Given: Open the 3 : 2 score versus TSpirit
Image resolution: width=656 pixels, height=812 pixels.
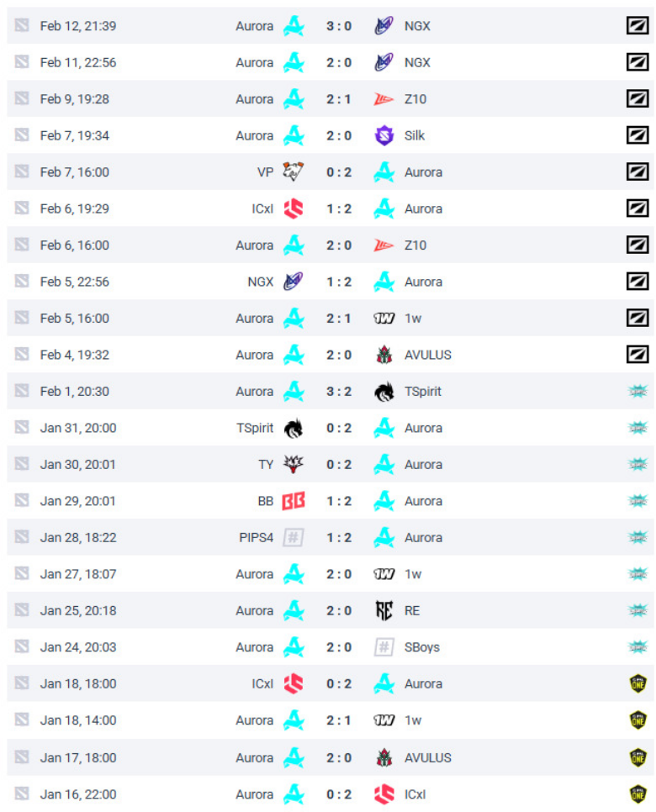Looking at the screenshot, I should click(x=339, y=391).
